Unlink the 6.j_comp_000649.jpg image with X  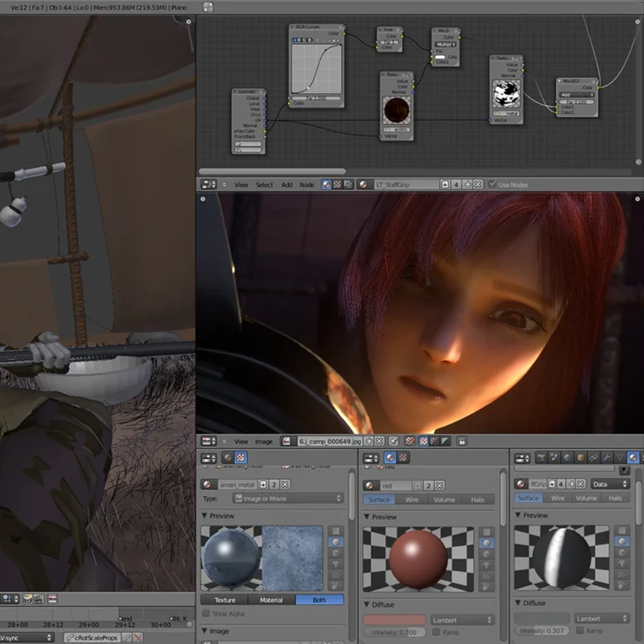coord(379,441)
